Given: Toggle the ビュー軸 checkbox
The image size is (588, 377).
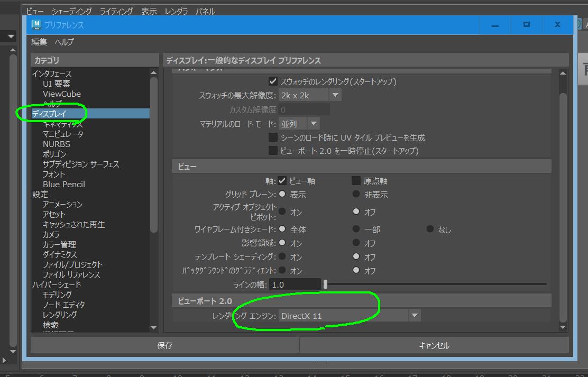Looking at the screenshot, I should [x=282, y=181].
